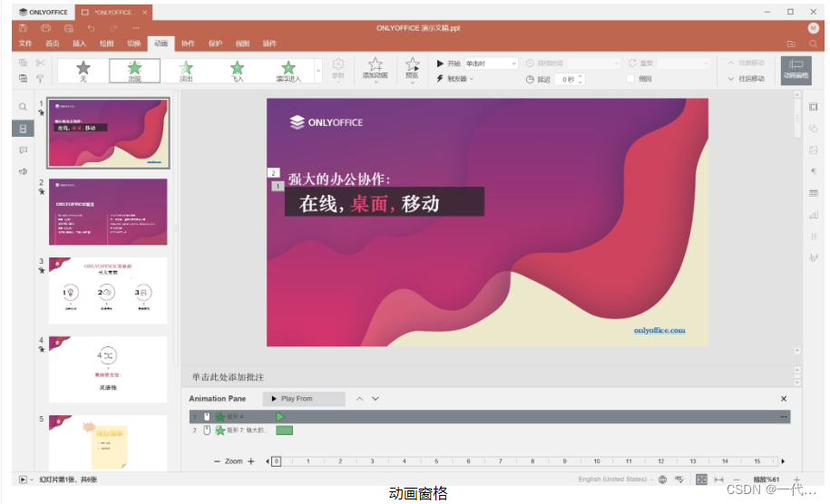Click Zoom minus in the animation timeline
830x504 pixels.
point(217,461)
